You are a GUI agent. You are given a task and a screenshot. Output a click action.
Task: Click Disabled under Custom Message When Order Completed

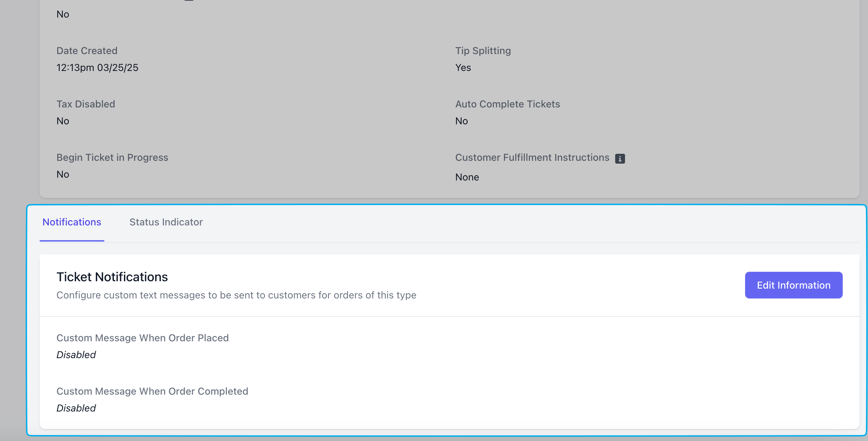click(76, 408)
